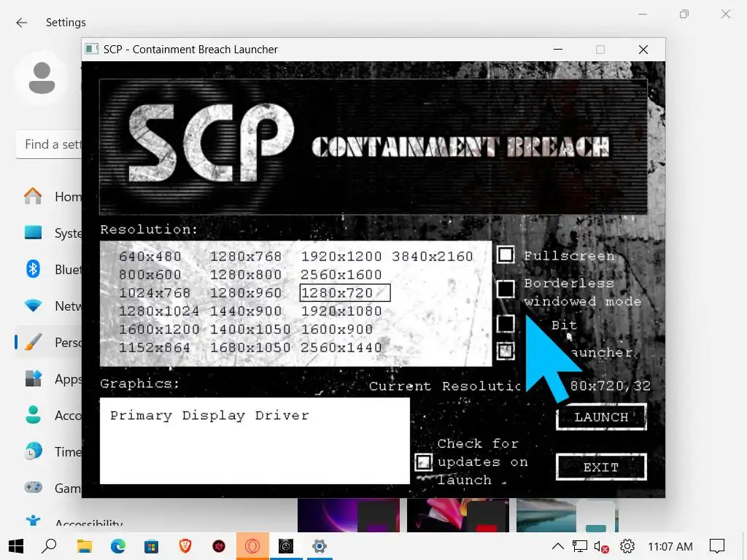Click the SCP launcher title bar icon
This screenshot has width=747, height=560.
(x=91, y=49)
